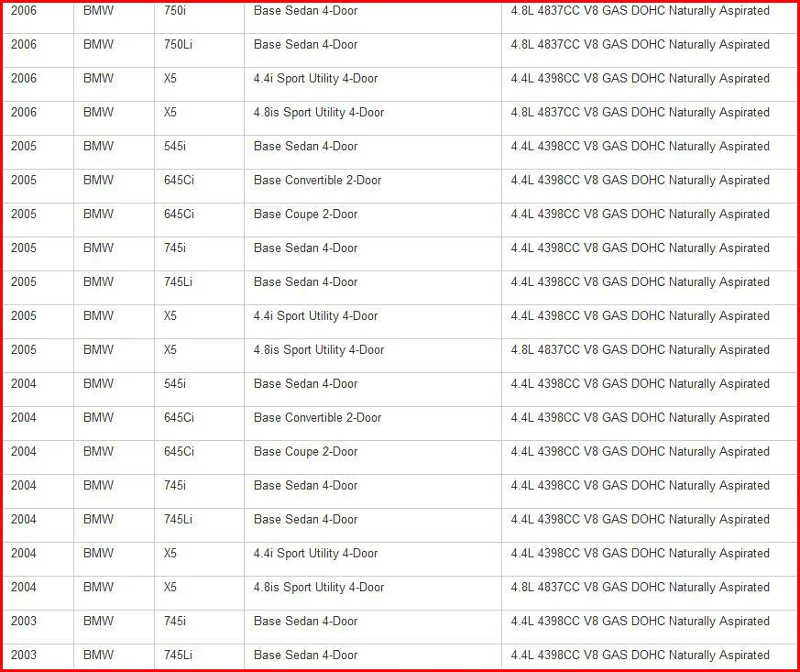
Task: Click 745Li in the 2003 row
Action: click(178, 655)
